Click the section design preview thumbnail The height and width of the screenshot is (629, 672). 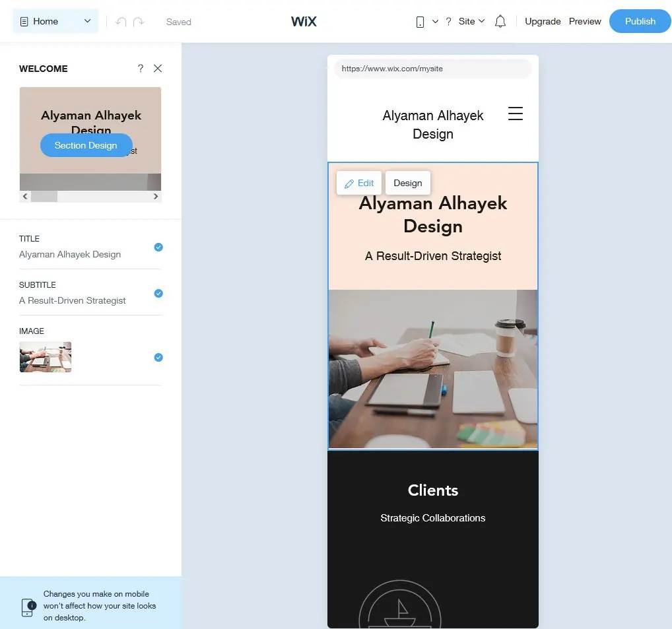pos(90,139)
